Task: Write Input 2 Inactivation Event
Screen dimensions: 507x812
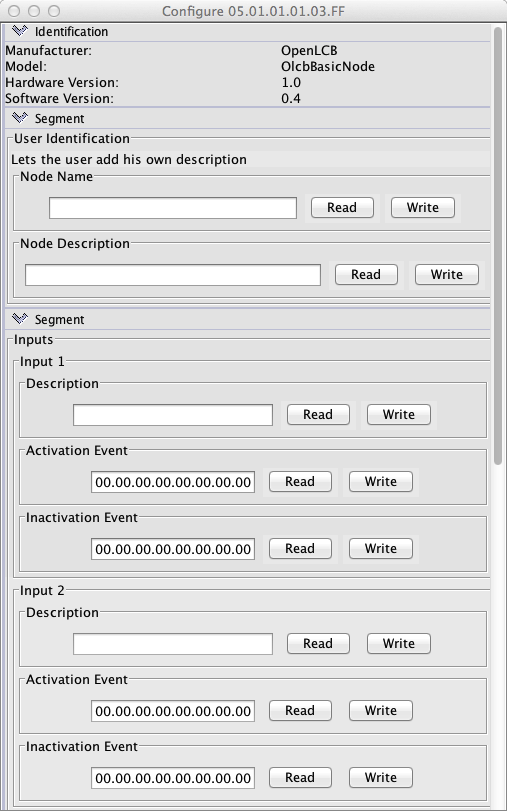Action: (x=381, y=777)
